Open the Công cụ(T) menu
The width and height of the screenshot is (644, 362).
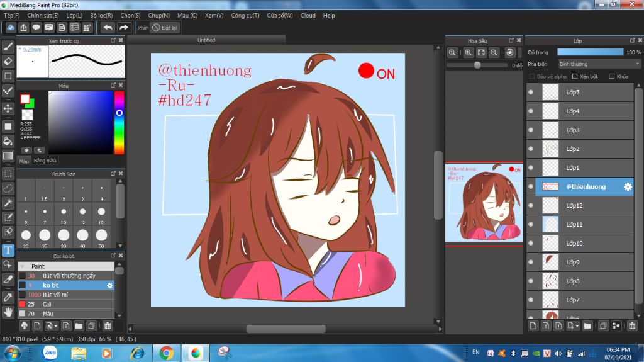point(245,16)
